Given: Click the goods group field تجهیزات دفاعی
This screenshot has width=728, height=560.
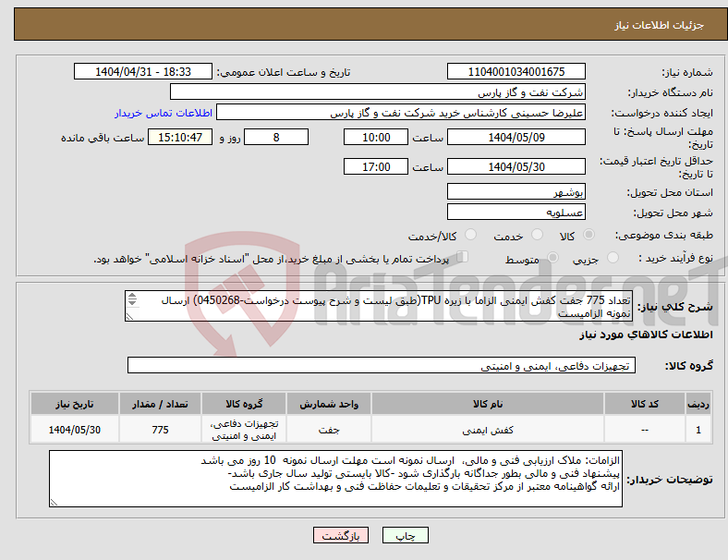Looking at the screenshot, I should click(382, 365).
